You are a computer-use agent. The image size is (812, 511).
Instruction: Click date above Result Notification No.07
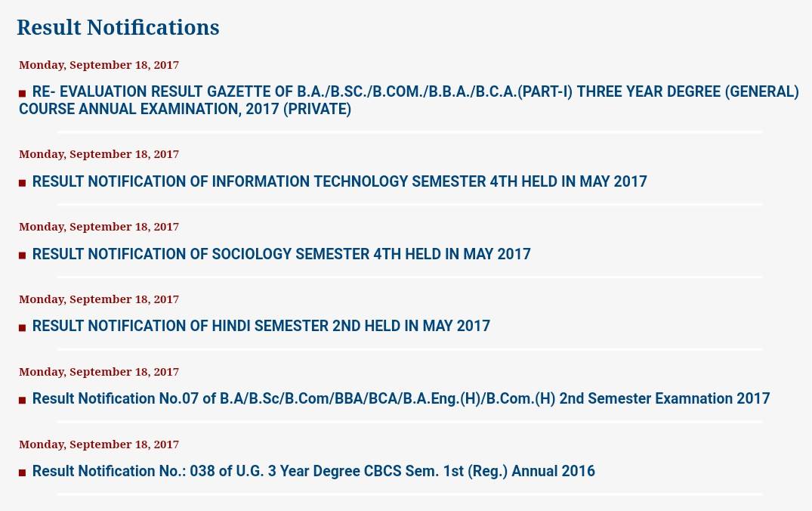click(x=99, y=372)
